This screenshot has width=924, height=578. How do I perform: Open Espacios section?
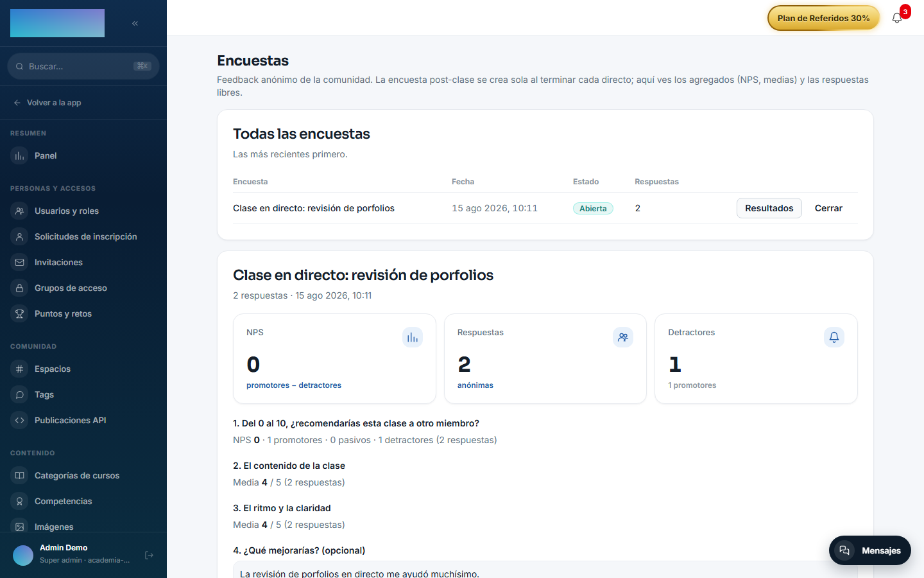[83, 369]
